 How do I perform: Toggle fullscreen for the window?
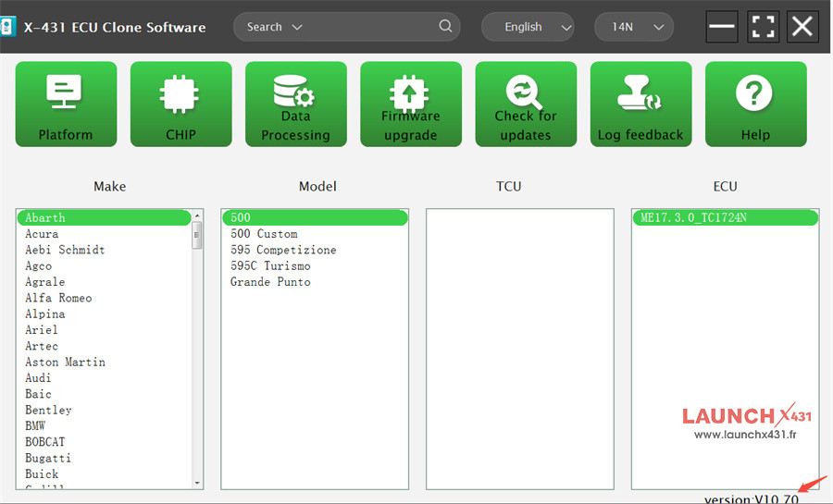coord(763,26)
